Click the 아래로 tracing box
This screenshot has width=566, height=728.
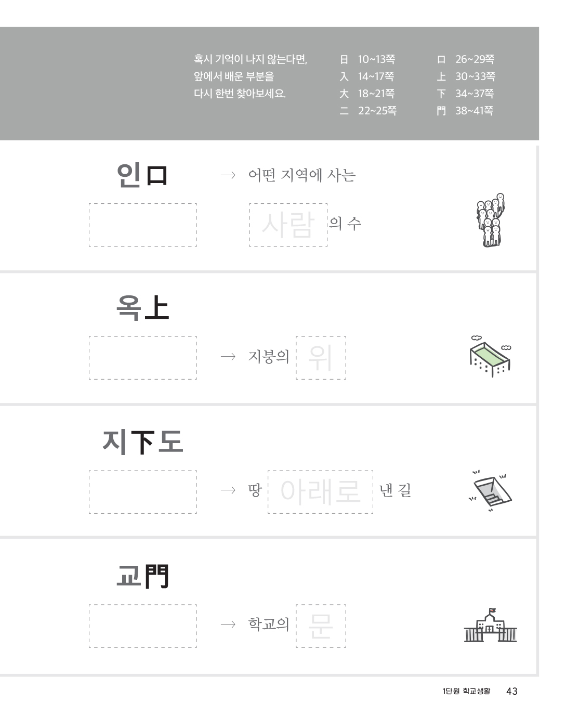[320, 492]
